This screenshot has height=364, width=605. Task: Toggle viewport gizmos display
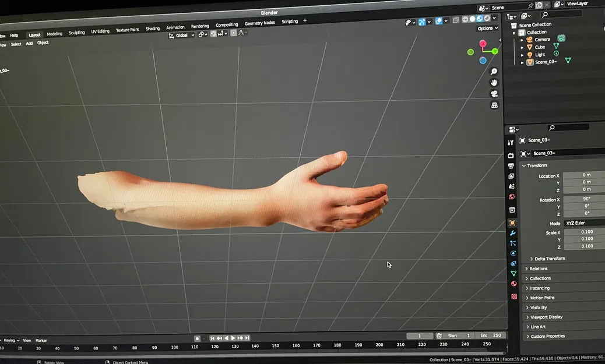[x=422, y=22]
